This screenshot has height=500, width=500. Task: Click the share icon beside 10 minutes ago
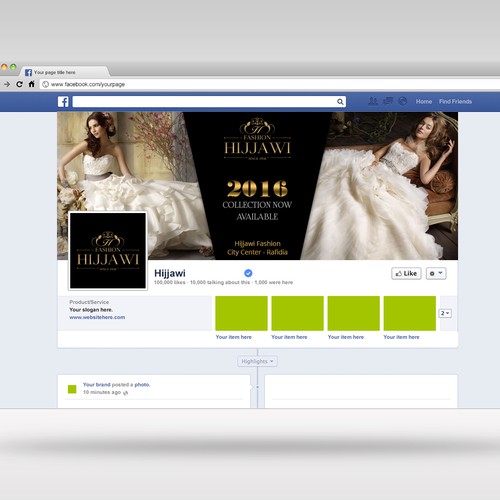click(x=125, y=393)
